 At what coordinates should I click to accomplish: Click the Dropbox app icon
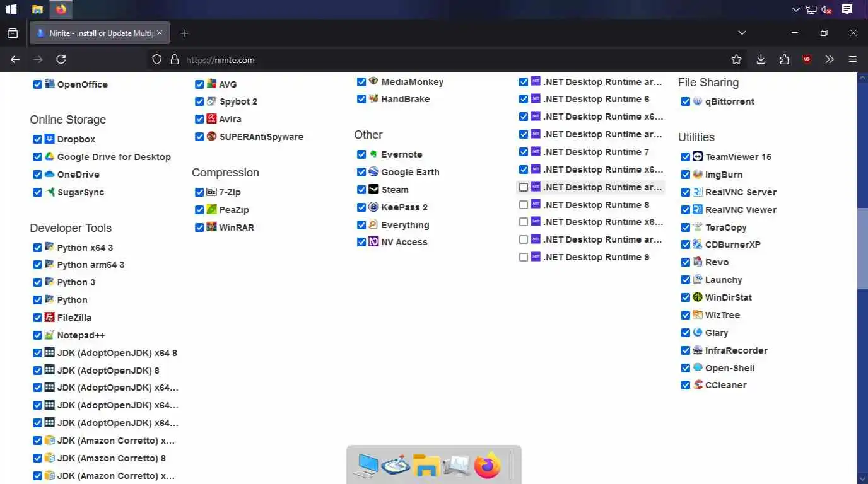tap(49, 139)
